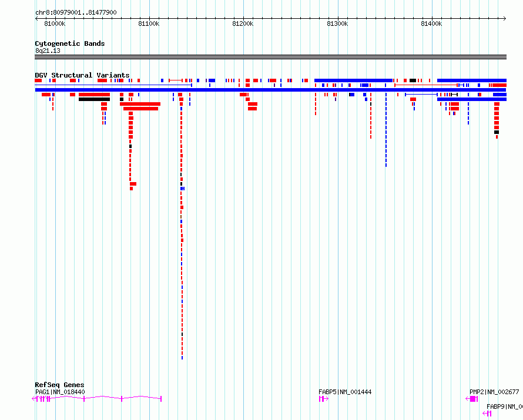
Task: Click the FABP9 gene model glyph
Action: (x=487, y=414)
